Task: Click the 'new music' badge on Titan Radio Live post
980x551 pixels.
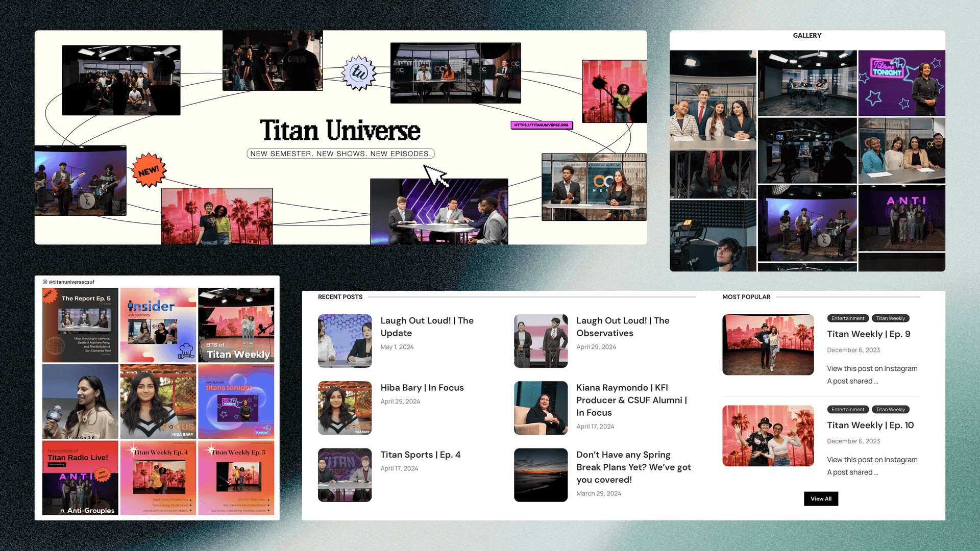Action: coord(103,474)
